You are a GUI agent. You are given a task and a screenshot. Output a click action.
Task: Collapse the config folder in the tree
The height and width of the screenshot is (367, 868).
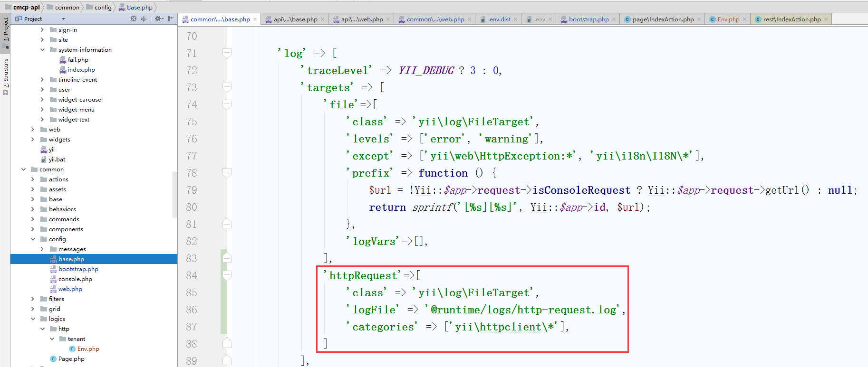click(x=33, y=239)
